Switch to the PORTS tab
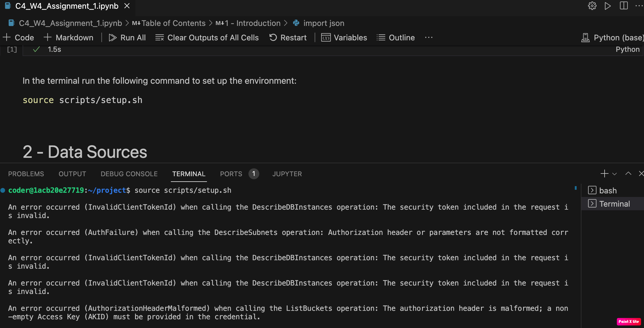Screen dimensions: 644x328 231,174
